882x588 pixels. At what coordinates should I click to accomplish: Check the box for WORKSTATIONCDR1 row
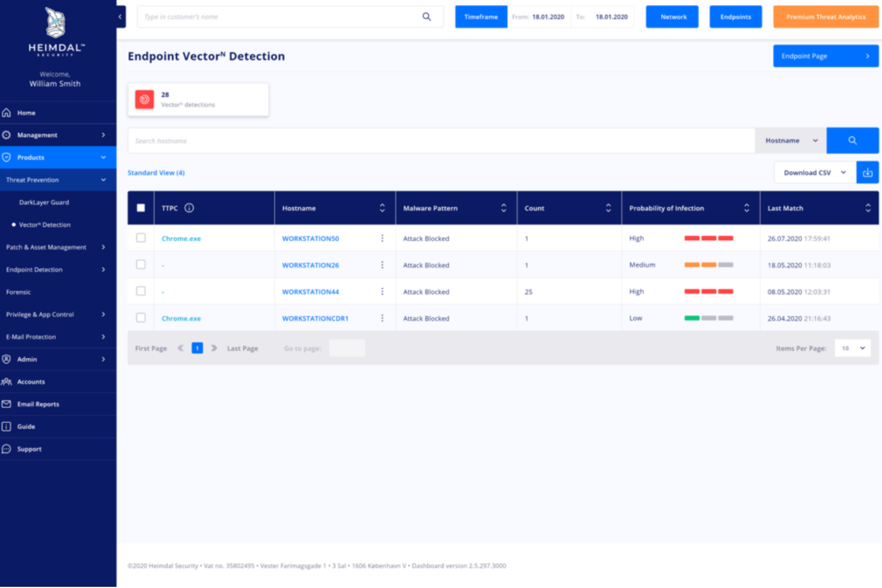click(x=141, y=318)
